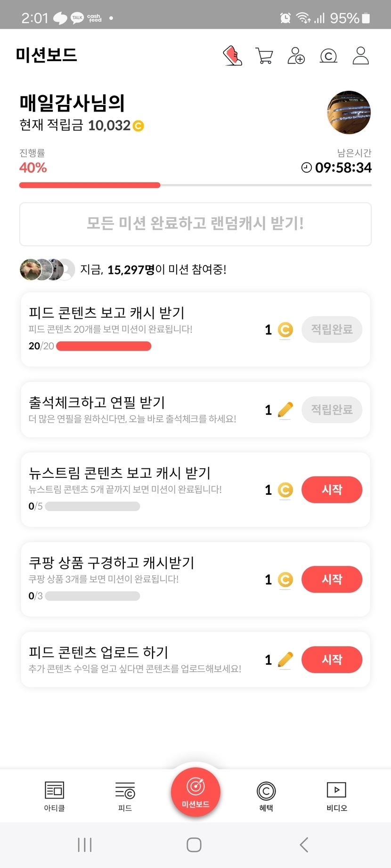This screenshot has width=391, height=868.
Task: Start the 뉴스트림 콘텐츠 mission
Action: tap(332, 490)
